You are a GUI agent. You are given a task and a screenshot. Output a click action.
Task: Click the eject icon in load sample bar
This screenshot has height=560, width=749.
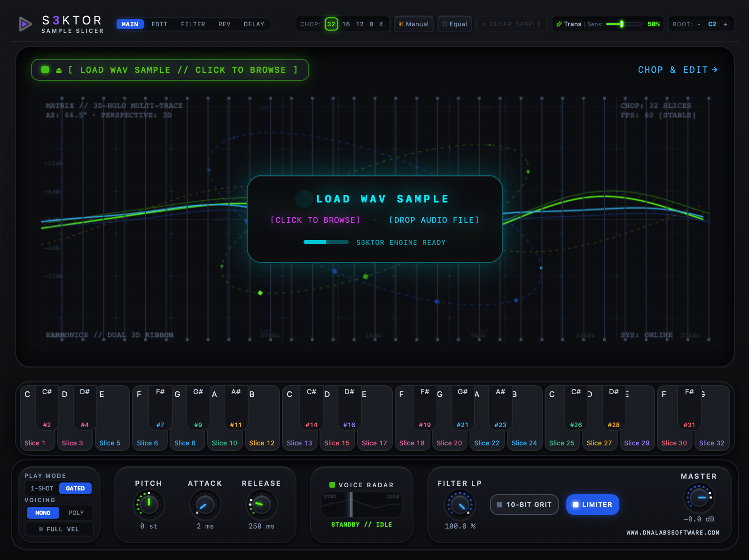click(x=59, y=70)
